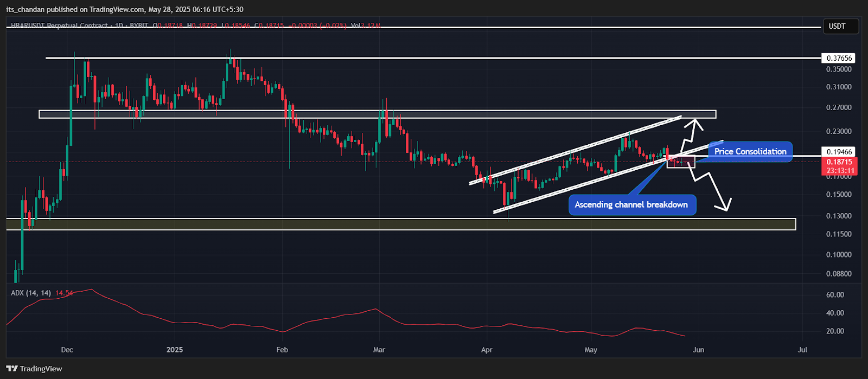868x379 pixels.
Task: Click the Mar label on time axis
Action: [x=379, y=350]
